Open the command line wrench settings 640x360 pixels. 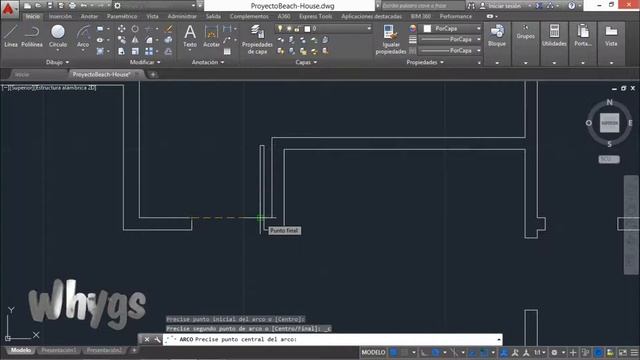pyautogui.click(x=157, y=340)
